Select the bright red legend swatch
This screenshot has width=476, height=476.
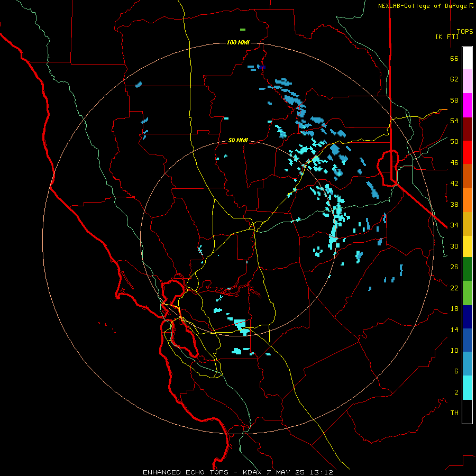[x=467, y=152]
